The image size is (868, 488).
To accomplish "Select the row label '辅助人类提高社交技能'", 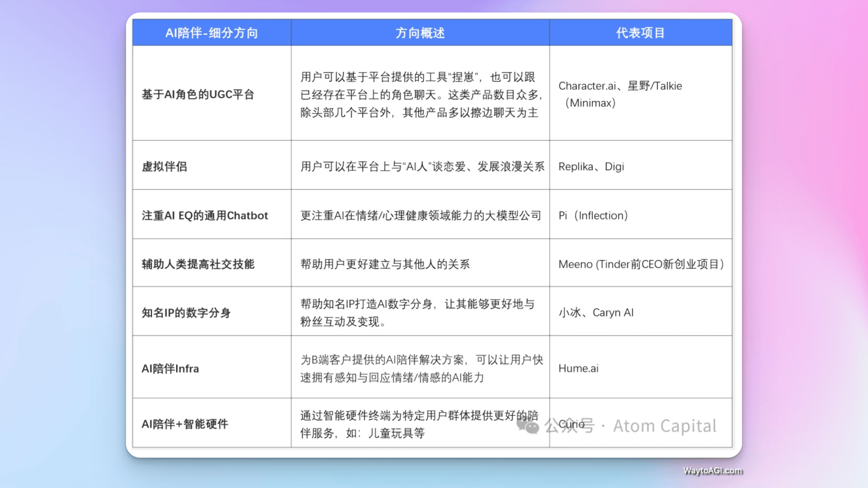I will coord(198,264).
